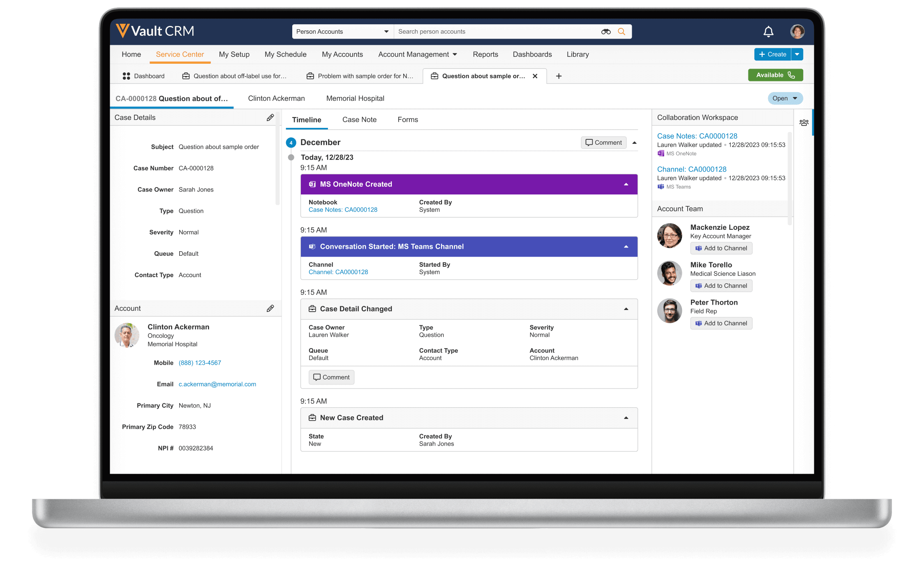The image size is (924, 583).
Task: Add Mackenzie Lopez to channel
Action: click(x=721, y=248)
